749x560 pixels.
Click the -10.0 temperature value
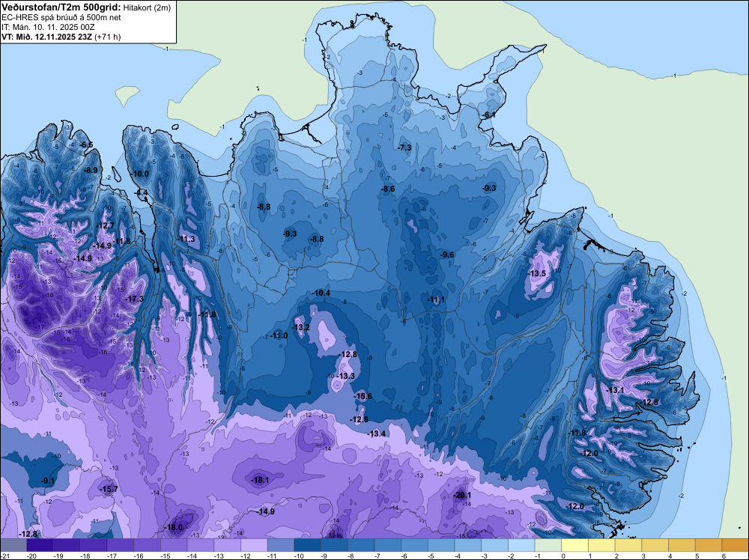point(140,174)
